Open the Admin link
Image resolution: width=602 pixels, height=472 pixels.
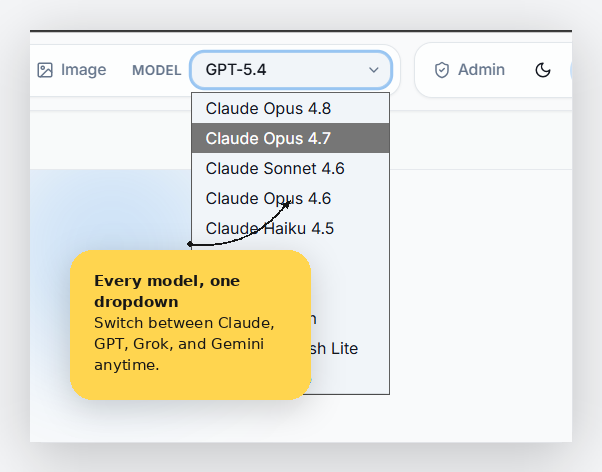[481, 70]
